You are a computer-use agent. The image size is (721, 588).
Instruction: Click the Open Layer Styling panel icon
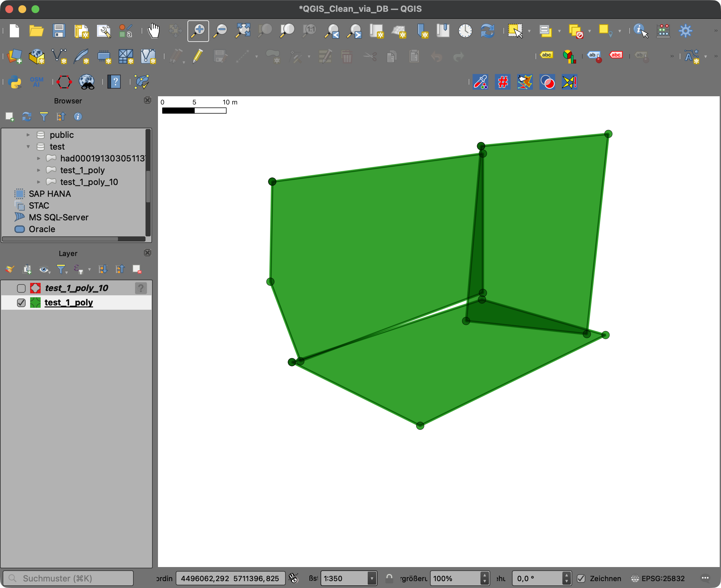10,269
